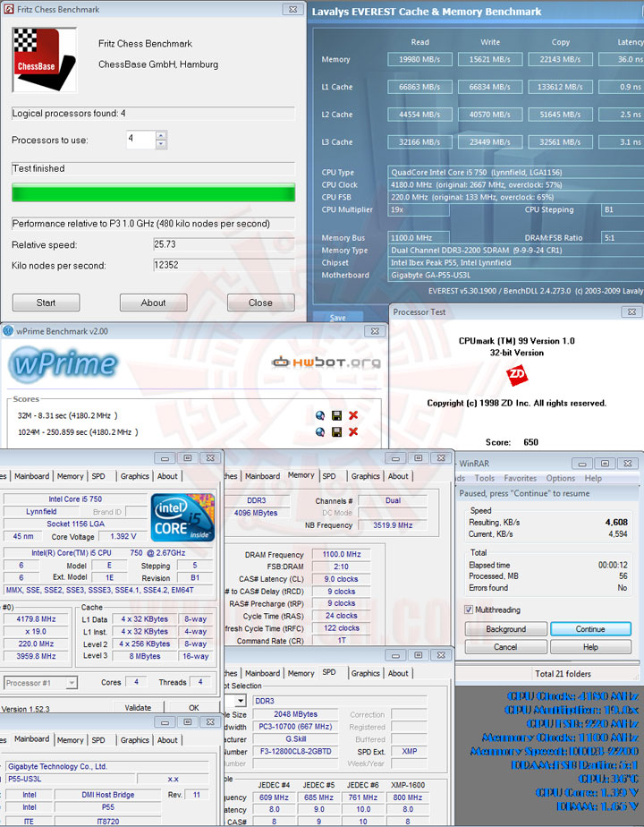
Task: Click the Memory Read value 19980 MB/s
Action: [x=419, y=59]
